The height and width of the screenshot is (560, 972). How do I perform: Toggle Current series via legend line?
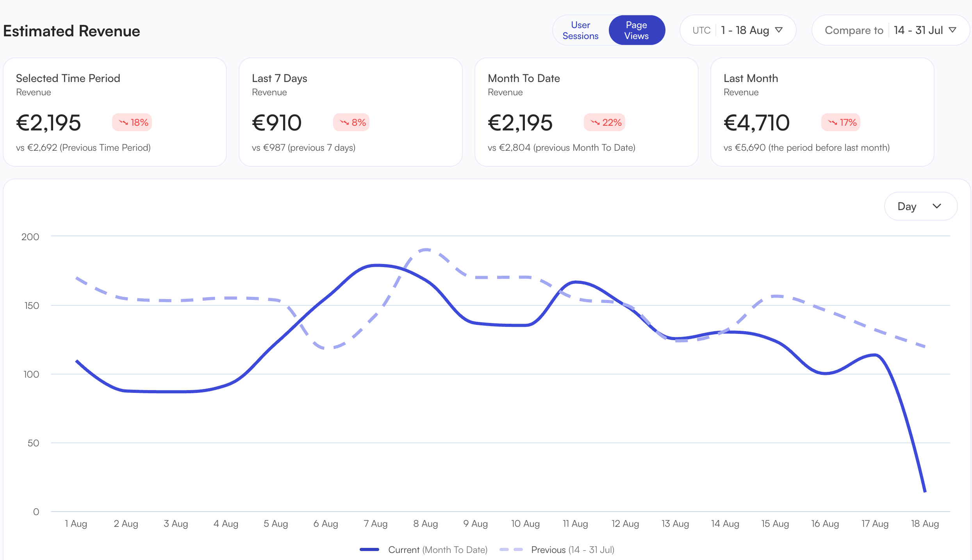pyautogui.click(x=369, y=549)
